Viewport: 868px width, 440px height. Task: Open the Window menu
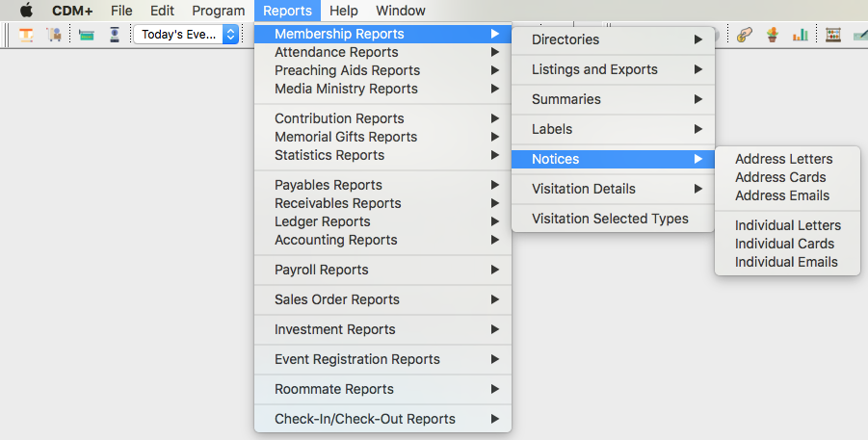coord(401,11)
